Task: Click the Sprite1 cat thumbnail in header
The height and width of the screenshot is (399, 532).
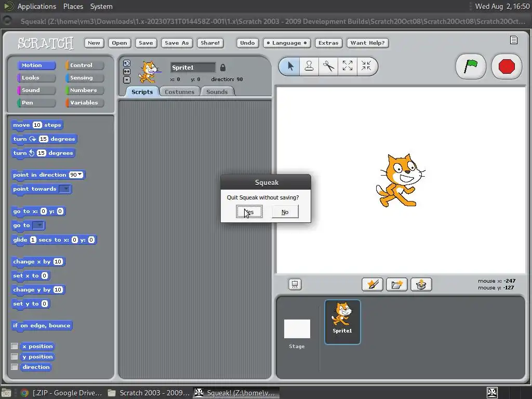Action: (149, 72)
